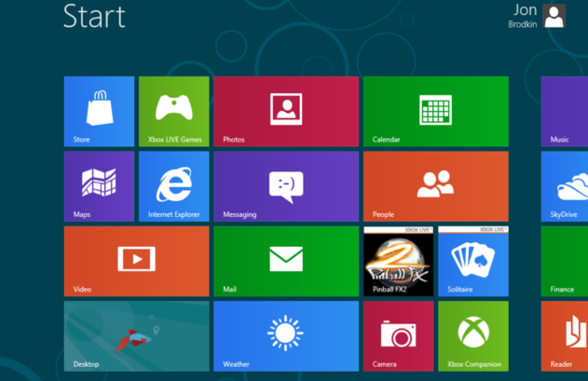Launch the Xbox Companion tile
This screenshot has width=588, height=381.
472,335
